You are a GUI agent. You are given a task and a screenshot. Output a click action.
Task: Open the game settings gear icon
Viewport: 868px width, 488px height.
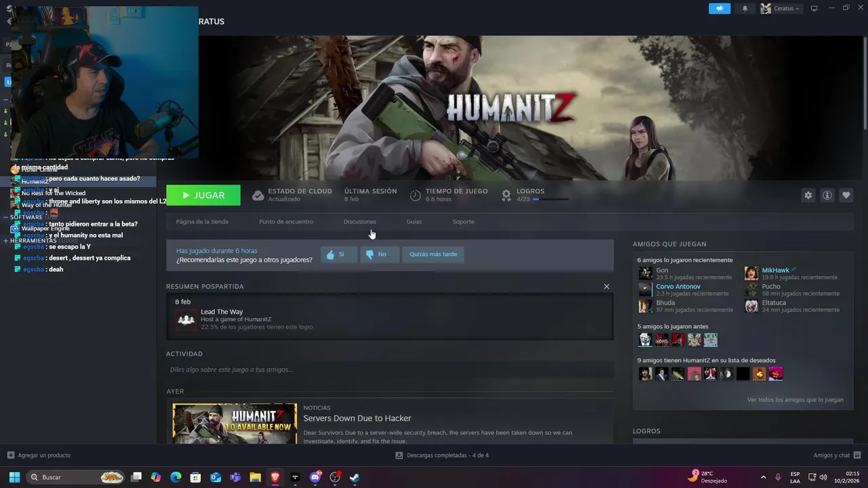click(808, 195)
